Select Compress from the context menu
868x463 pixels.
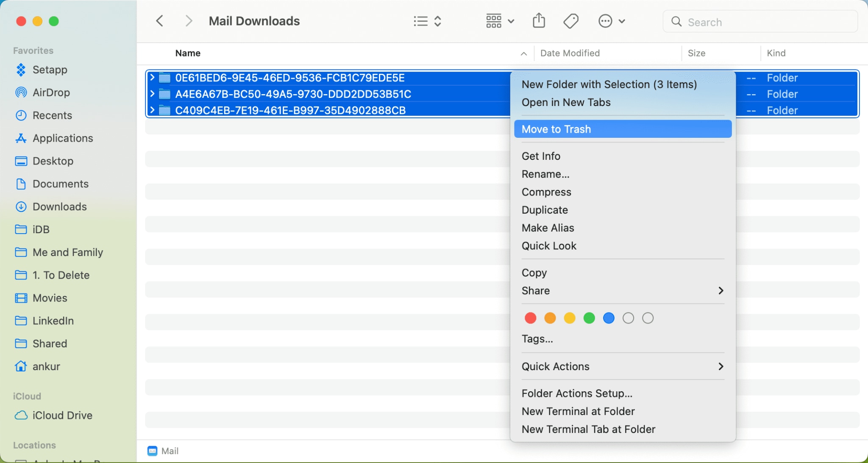click(546, 192)
